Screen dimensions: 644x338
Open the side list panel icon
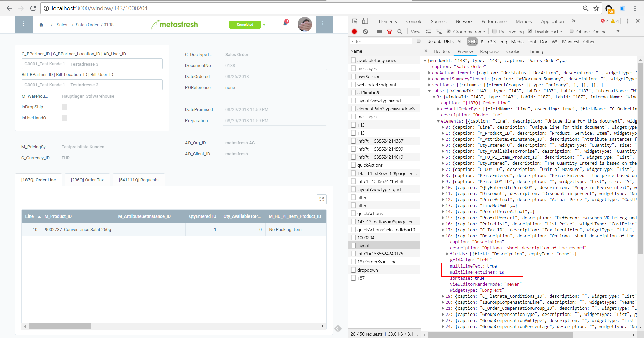click(x=324, y=24)
